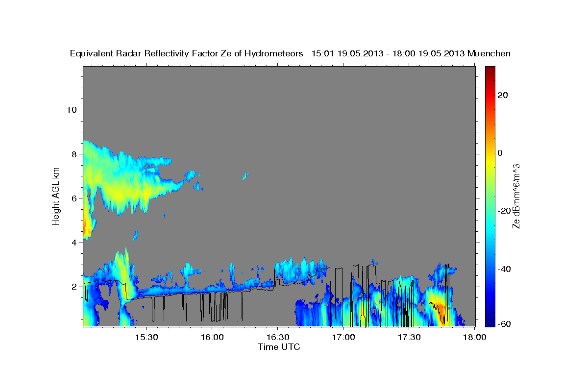
Task: Click the plot title 'Equivalent Radar Reflectivity Factor Ze of Hydrometeors'
Action: [186, 53]
